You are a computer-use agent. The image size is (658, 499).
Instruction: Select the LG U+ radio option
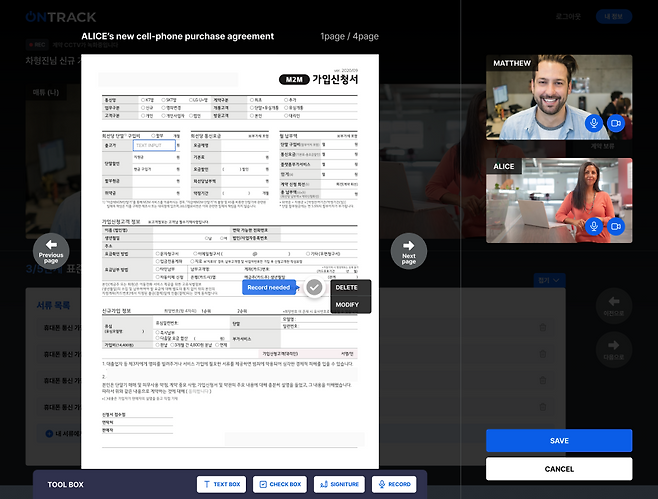[188, 100]
